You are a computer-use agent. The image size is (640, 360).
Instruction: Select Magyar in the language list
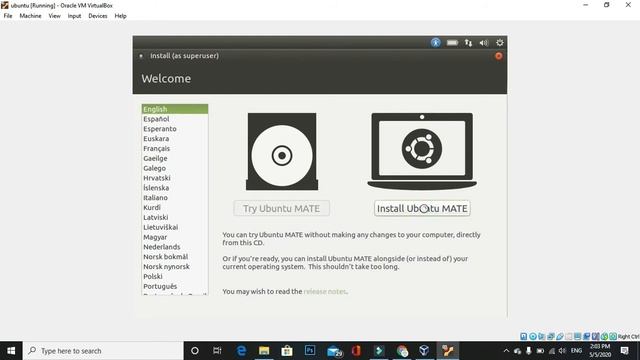[x=175, y=237]
